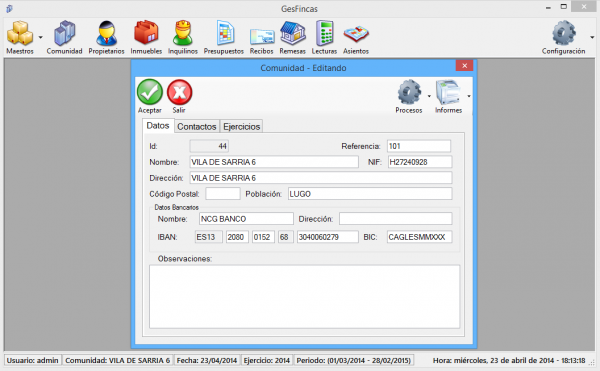600x371 pixels.
Task: Click the community Dirección field
Action: click(321, 178)
